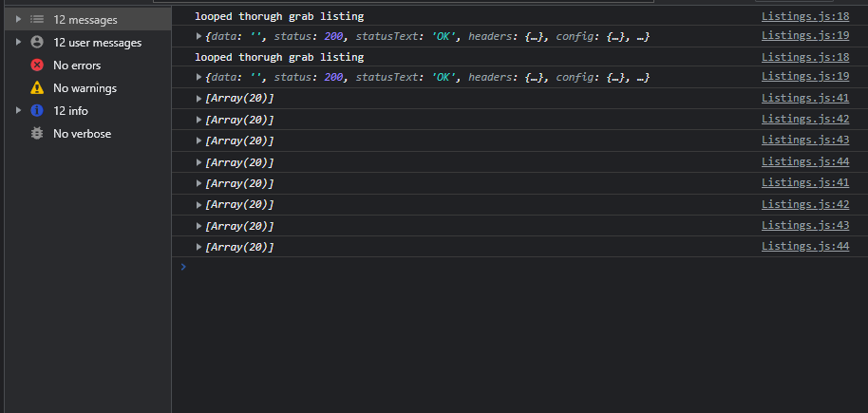Expand the last Array(20) entry
The width and height of the screenshot is (868, 413).
[x=199, y=247]
